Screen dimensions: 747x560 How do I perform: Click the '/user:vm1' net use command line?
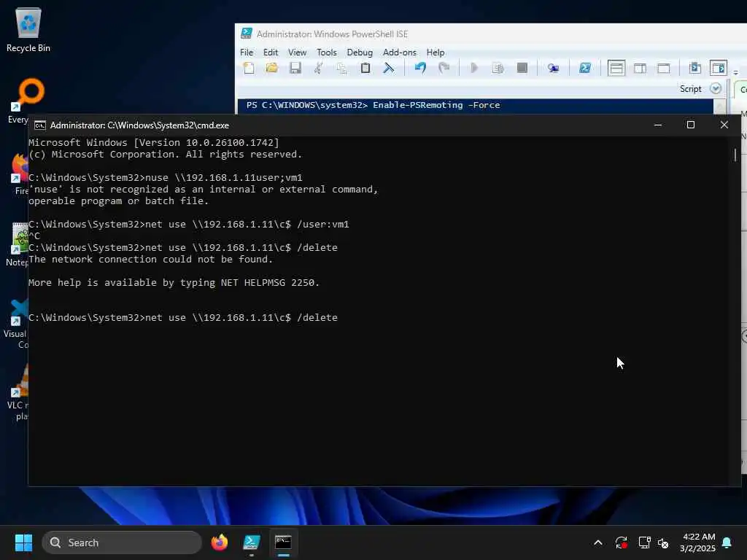tap(189, 225)
